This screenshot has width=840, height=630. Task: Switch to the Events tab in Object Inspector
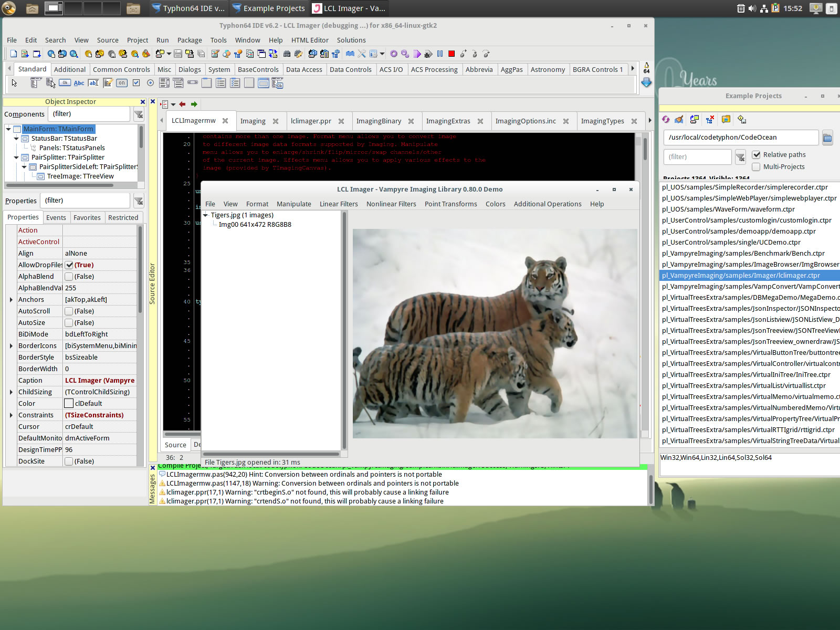56,217
